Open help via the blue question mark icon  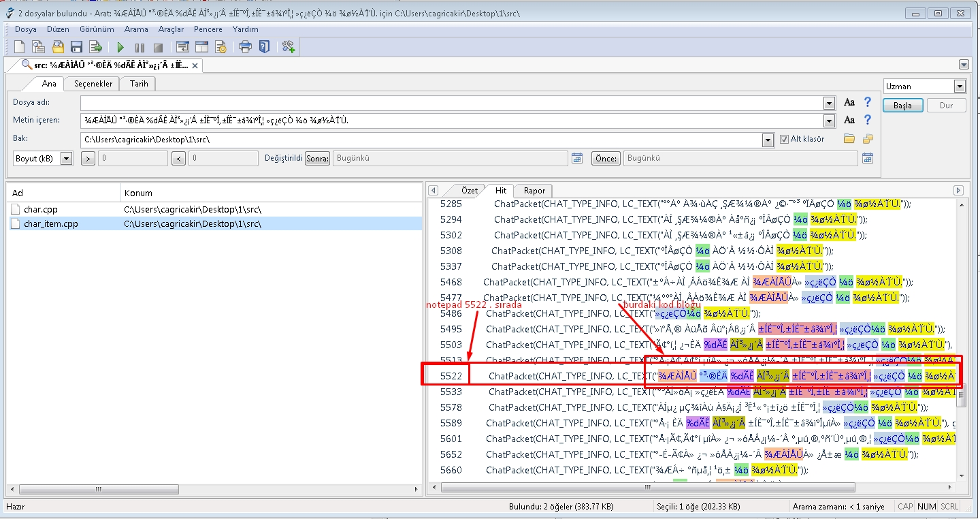265,46
